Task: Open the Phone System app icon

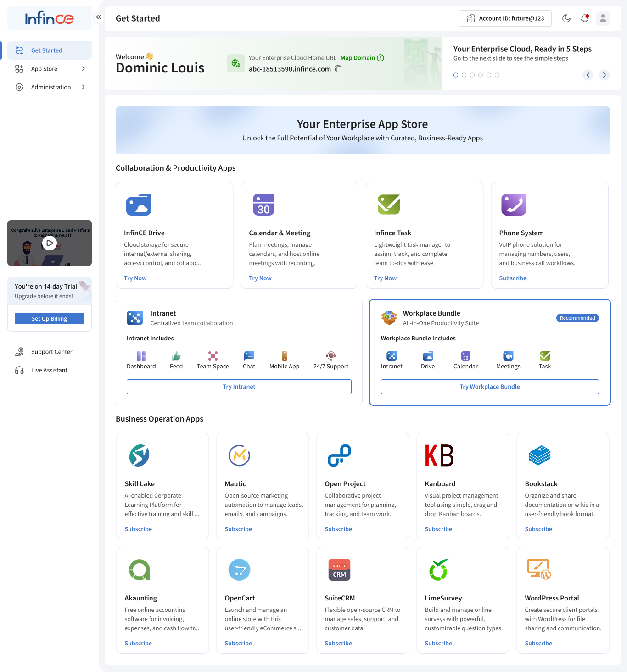Action: click(513, 205)
